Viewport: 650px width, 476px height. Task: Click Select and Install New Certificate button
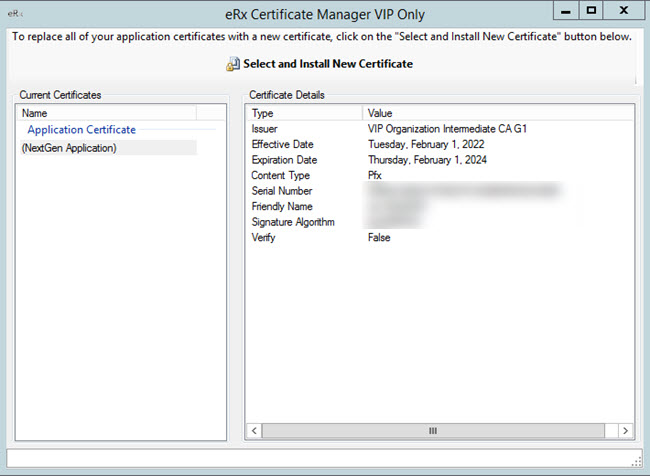tap(320, 64)
